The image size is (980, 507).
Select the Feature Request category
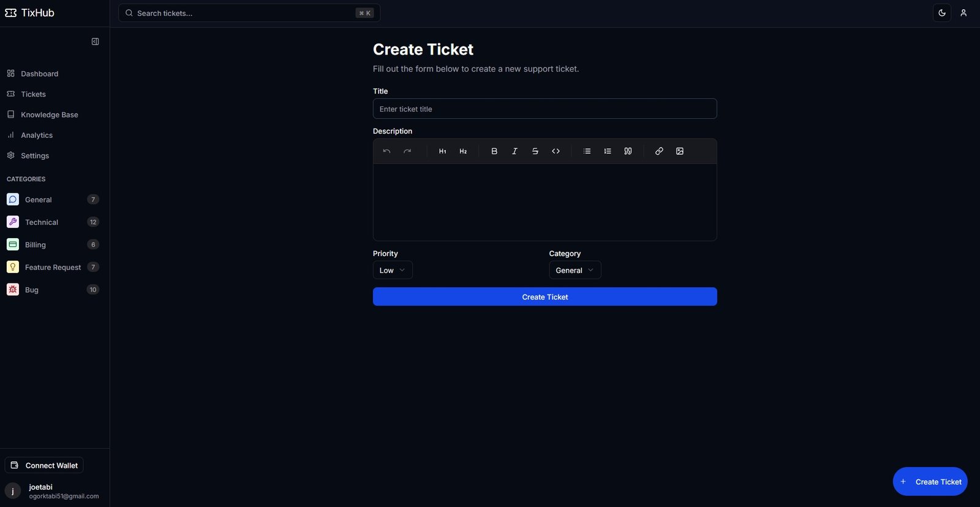coord(53,267)
